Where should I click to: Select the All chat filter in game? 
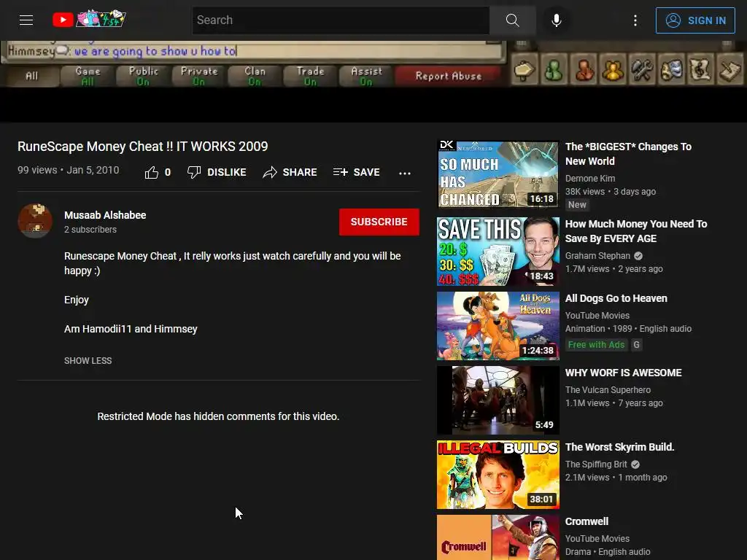click(31, 76)
